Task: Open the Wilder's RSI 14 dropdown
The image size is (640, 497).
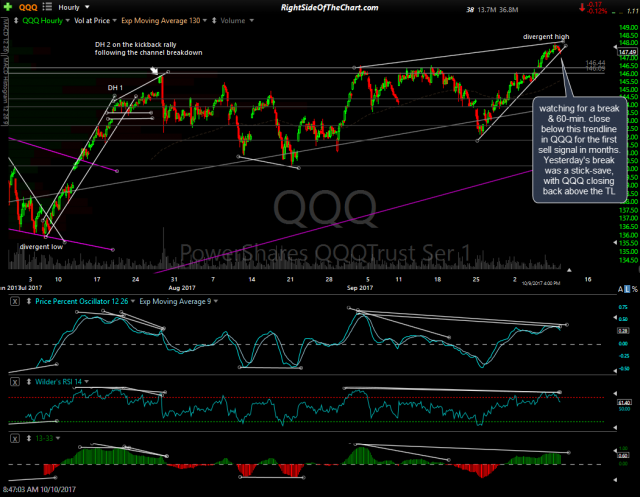Action: pos(87,382)
